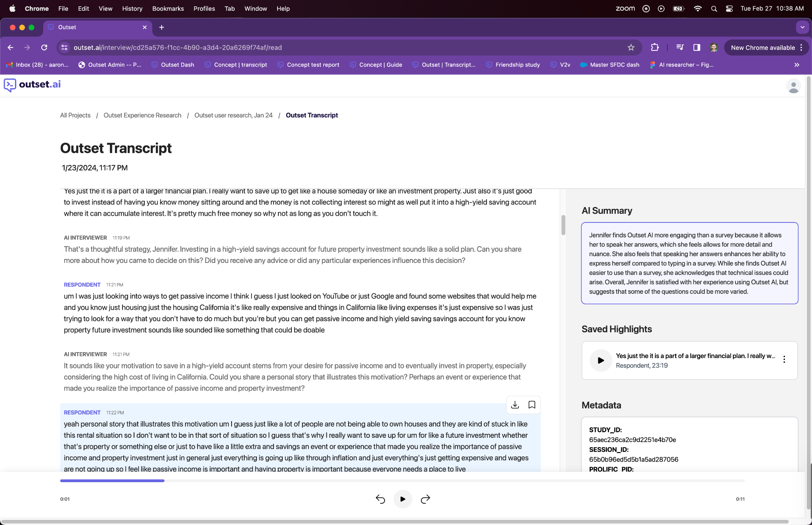Open Inbox (28) Gmail bookmark
Image resolution: width=812 pixels, height=525 pixels.
tap(37, 65)
